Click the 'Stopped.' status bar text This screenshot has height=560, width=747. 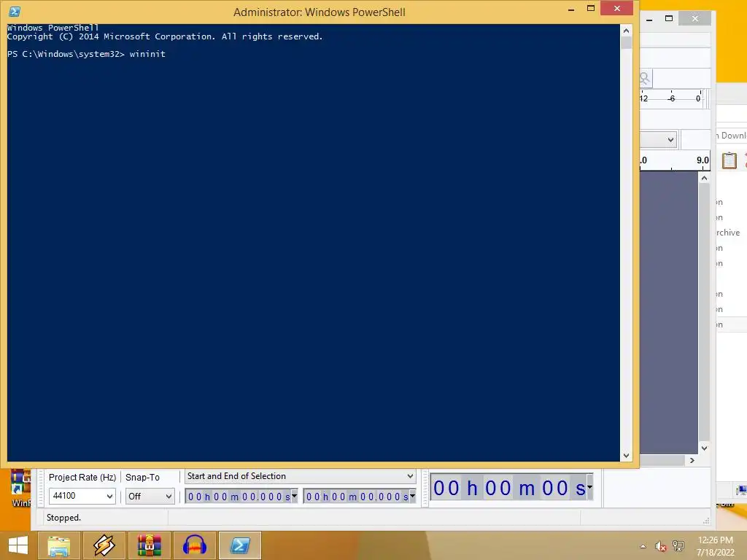pyautogui.click(x=64, y=518)
